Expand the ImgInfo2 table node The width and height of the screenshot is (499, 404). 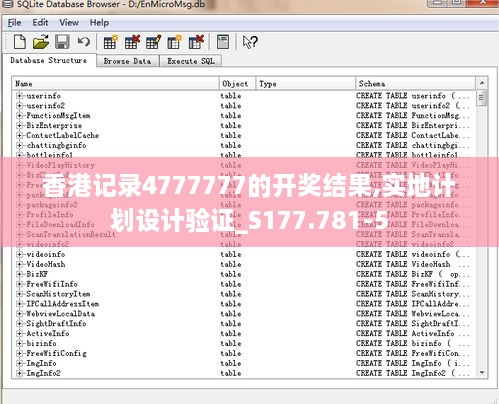pos(19,373)
